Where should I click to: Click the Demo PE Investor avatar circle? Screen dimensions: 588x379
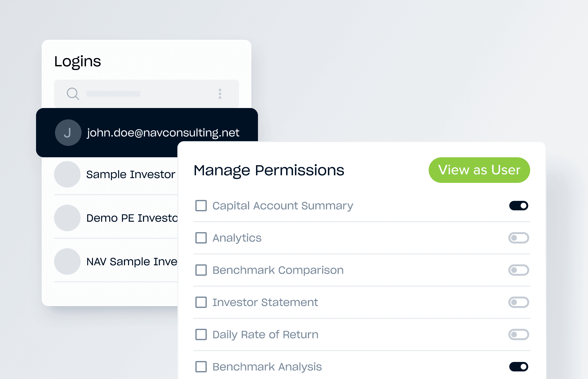[67, 218]
